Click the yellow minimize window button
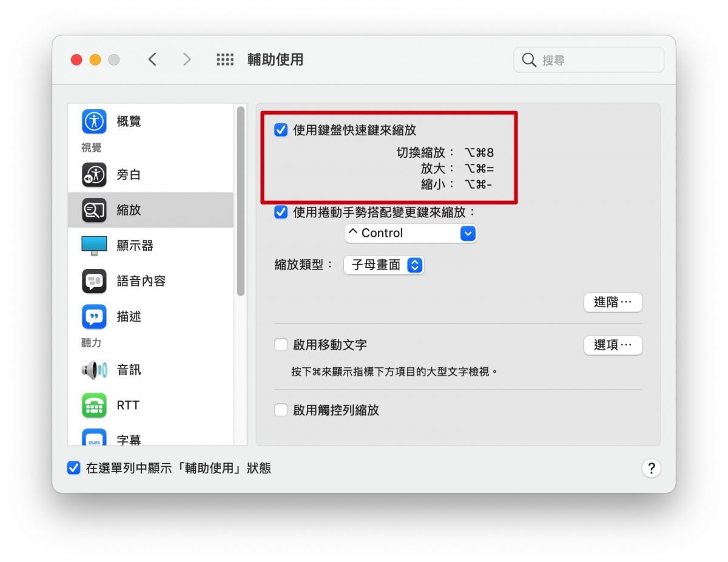This screenshot has height=562, width=728. tap(95, 59)
